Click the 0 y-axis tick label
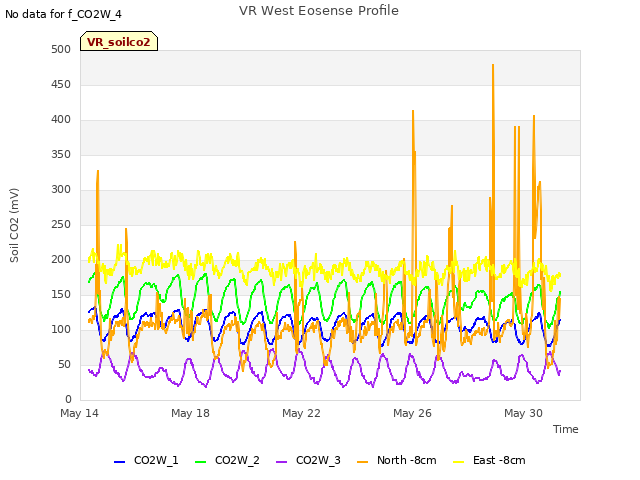The width and height of the screenshot is (640, 480). [68, 400]
